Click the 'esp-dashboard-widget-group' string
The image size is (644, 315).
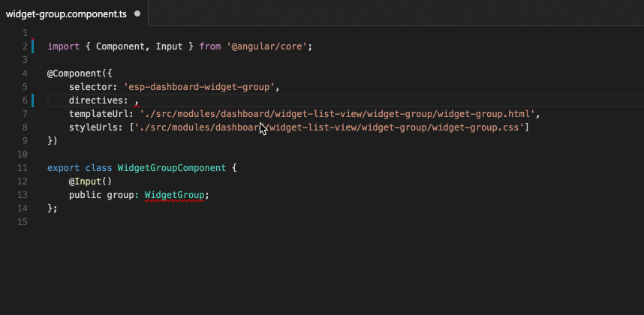pyautogui.click(x=199, y=87)
